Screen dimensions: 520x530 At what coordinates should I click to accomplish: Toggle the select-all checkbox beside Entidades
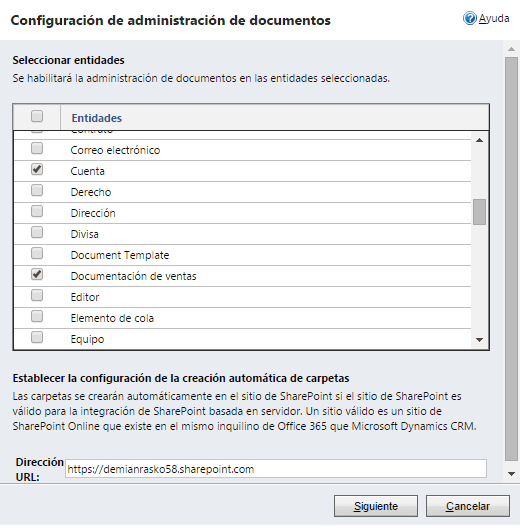tap(37, 116)
